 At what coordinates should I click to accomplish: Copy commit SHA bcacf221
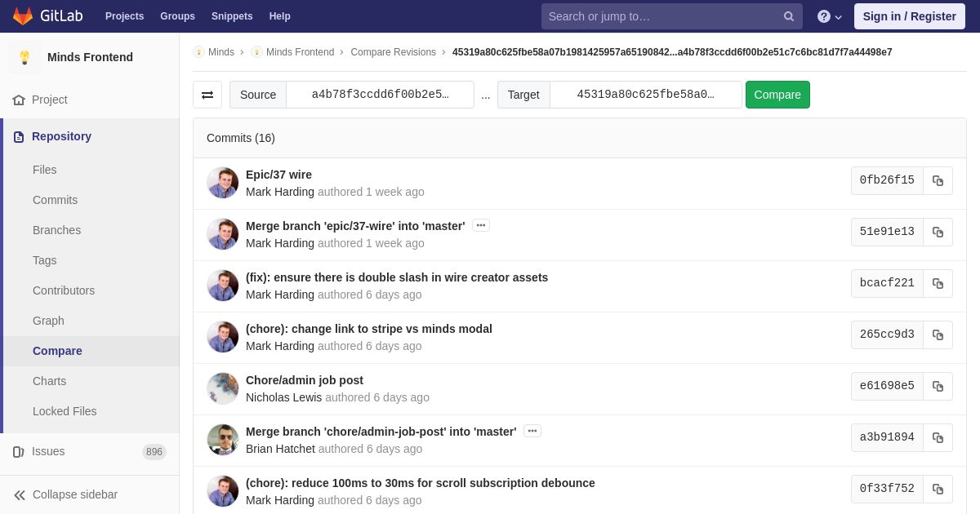pyautogui.click(x=938, y=284)
